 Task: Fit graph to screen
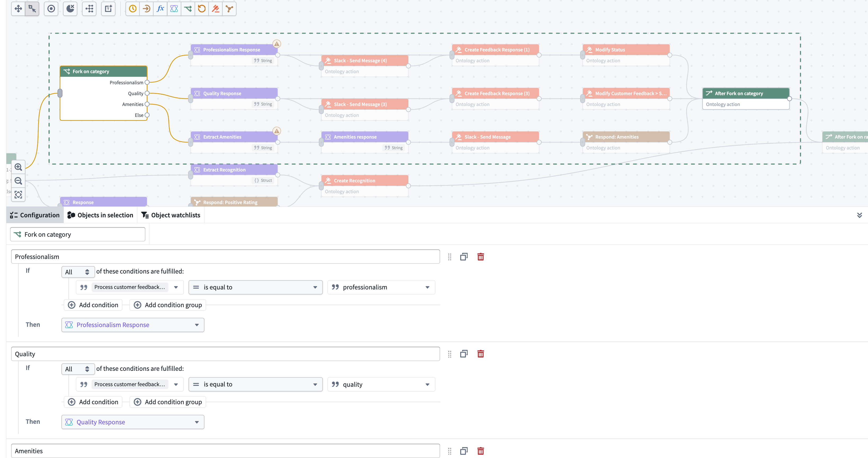click(18, 195)
